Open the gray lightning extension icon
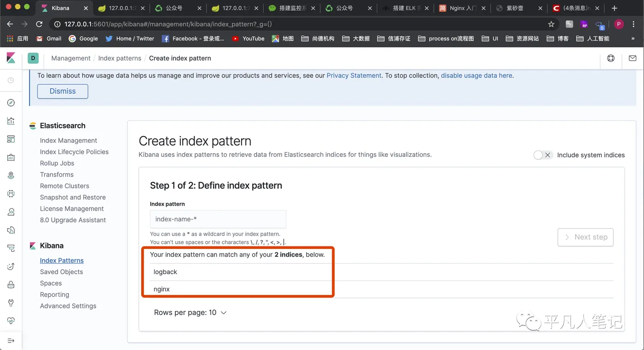Viewport: 644px width, 350px height. point(569,24)
